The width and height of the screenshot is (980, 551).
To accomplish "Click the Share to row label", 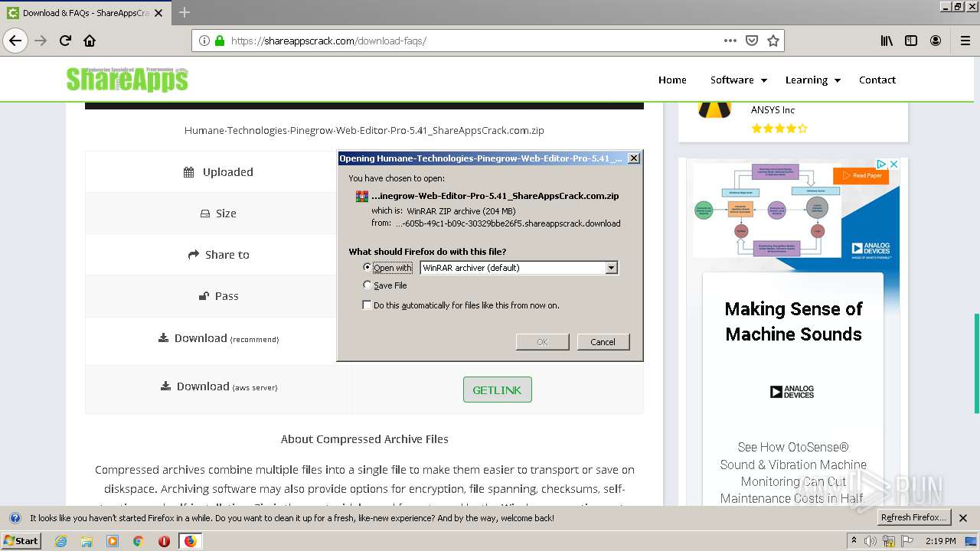I will coord(218,255).
